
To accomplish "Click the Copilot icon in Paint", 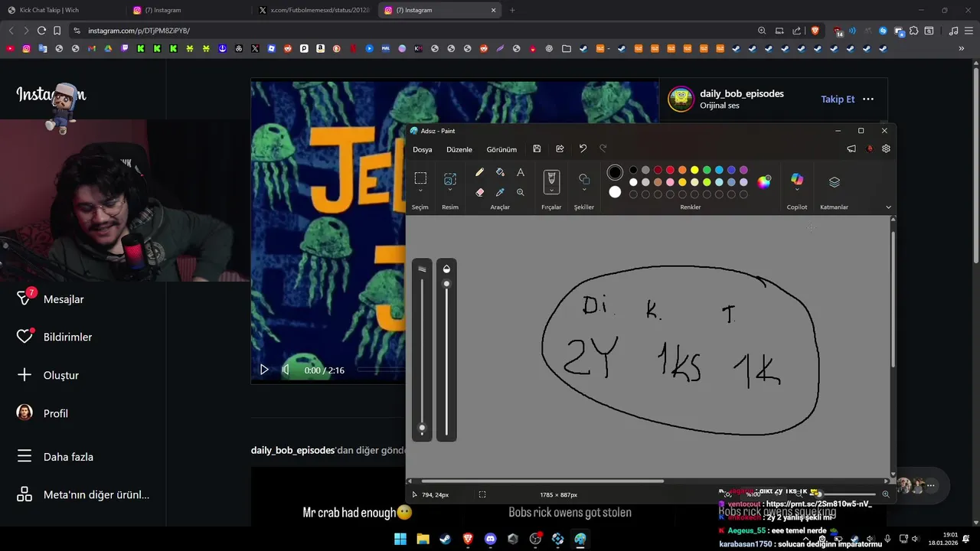I will 797,179.
